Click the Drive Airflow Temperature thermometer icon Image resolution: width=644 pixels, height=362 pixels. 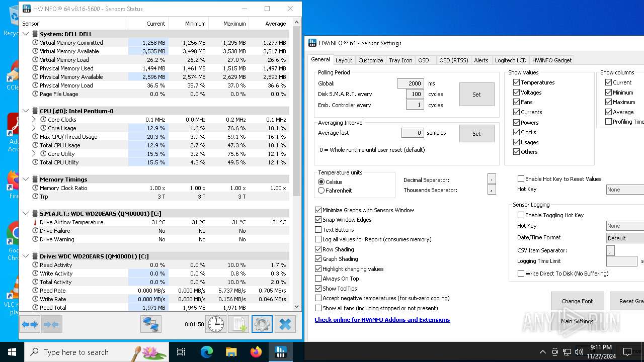click(35, 222)
